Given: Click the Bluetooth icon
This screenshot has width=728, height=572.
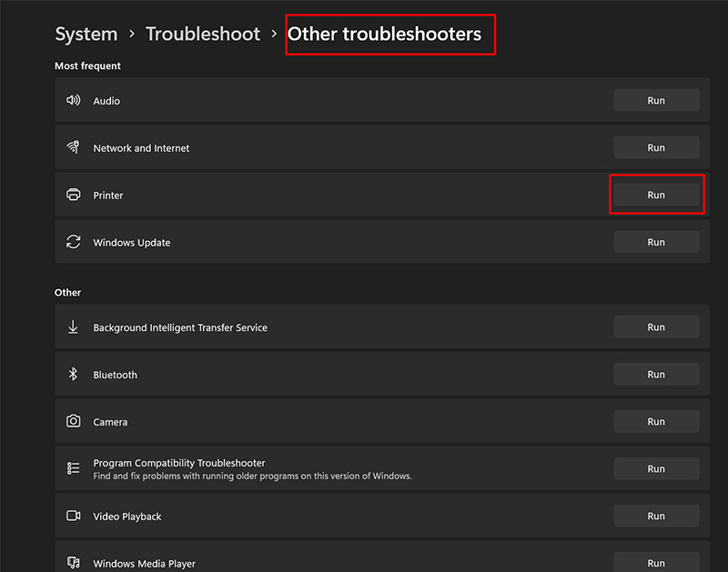Looking at the screenshot, I should 74,375.
